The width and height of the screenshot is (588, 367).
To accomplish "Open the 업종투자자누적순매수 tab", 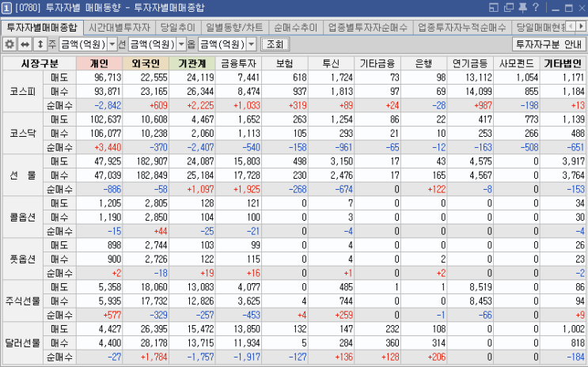I will point(462,28).
